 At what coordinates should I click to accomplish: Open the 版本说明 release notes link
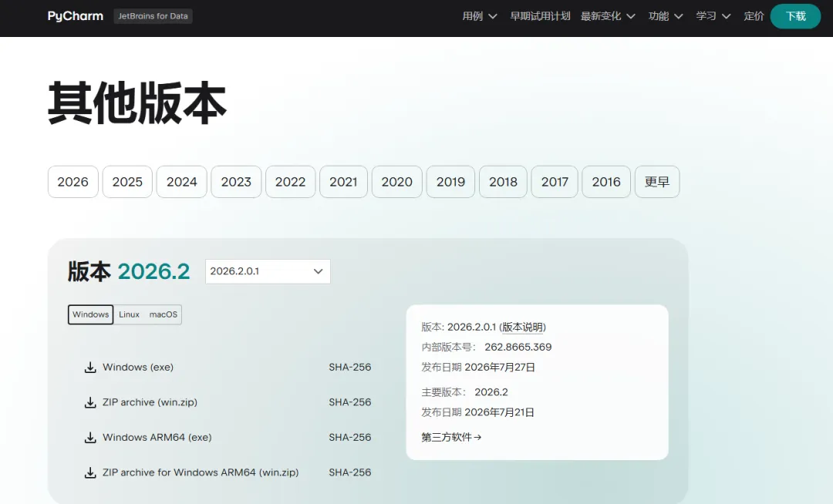[523, 327]
